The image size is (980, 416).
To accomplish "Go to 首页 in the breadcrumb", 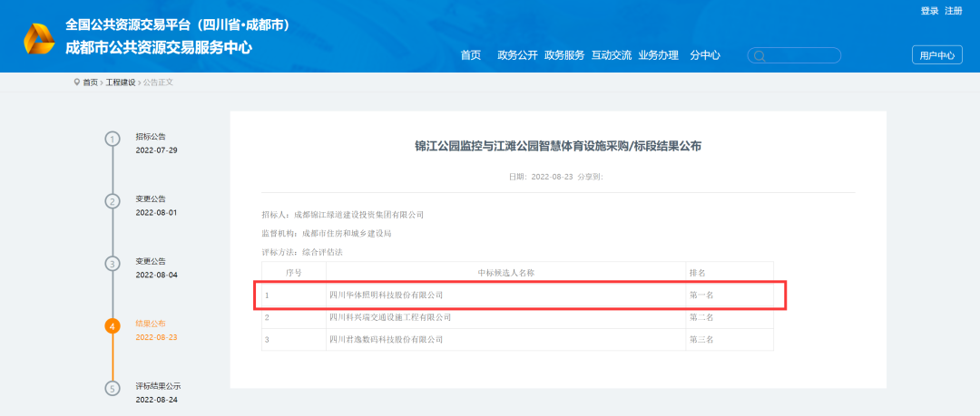I will [x=91, y=82].
